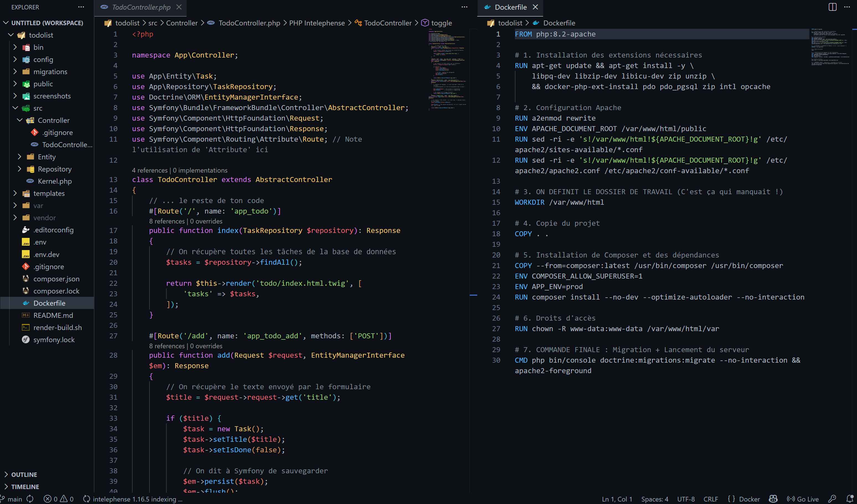Image resolution: width=857 pixels, height=504 pixels.
Task: Collapse the todolist root folder
Action: click(11, 35)
